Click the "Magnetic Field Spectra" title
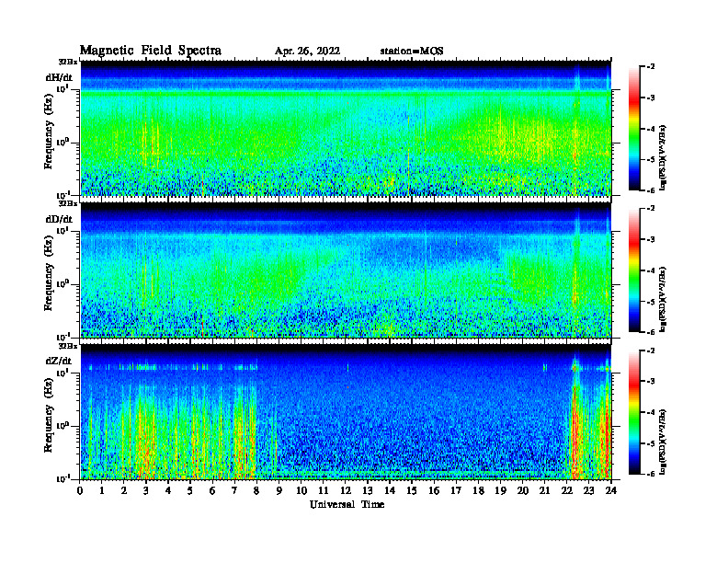Viewport: 728px width, 563px height. [151, 51]
